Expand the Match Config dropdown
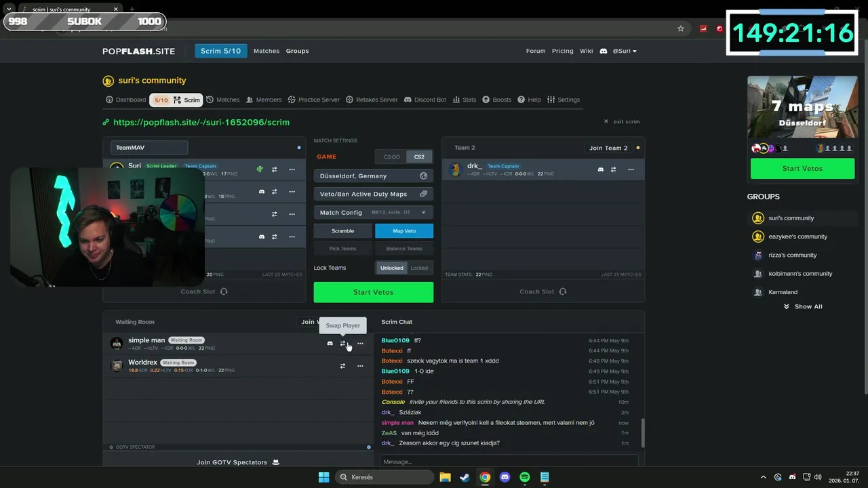This screenshot has width=868, height=488. pos(374,212)
